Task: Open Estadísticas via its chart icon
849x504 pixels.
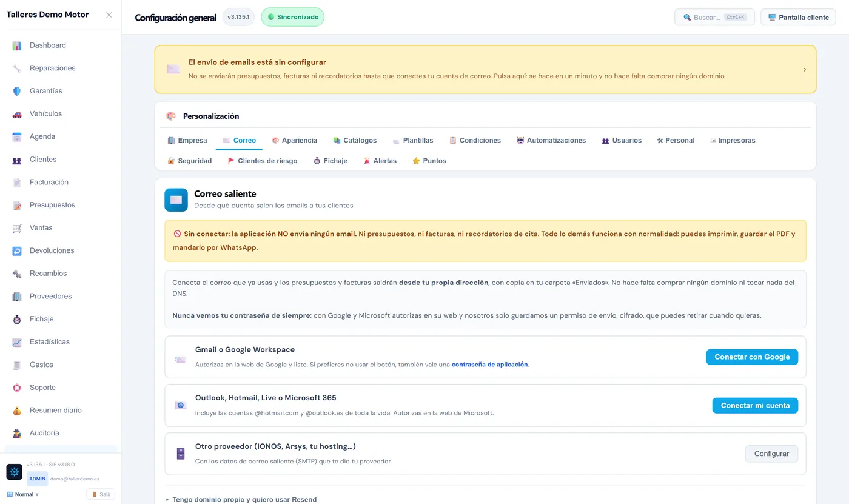Action: click(17, 342)
